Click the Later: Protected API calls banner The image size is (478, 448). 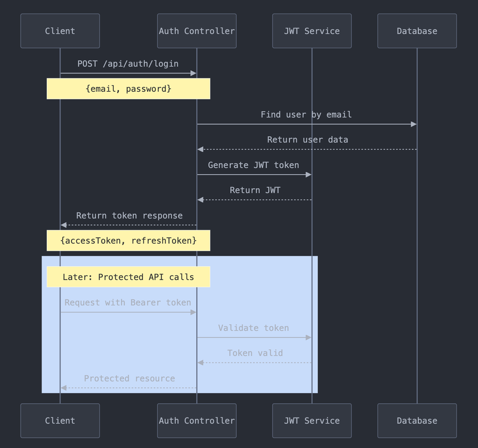coord(128,277)
